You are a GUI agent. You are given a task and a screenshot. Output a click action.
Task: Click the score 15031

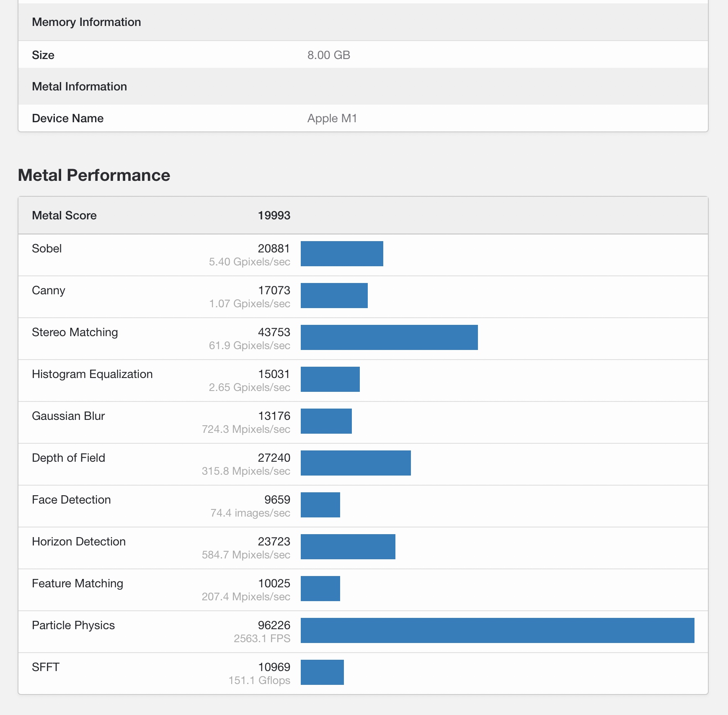(x=274, y=374)
